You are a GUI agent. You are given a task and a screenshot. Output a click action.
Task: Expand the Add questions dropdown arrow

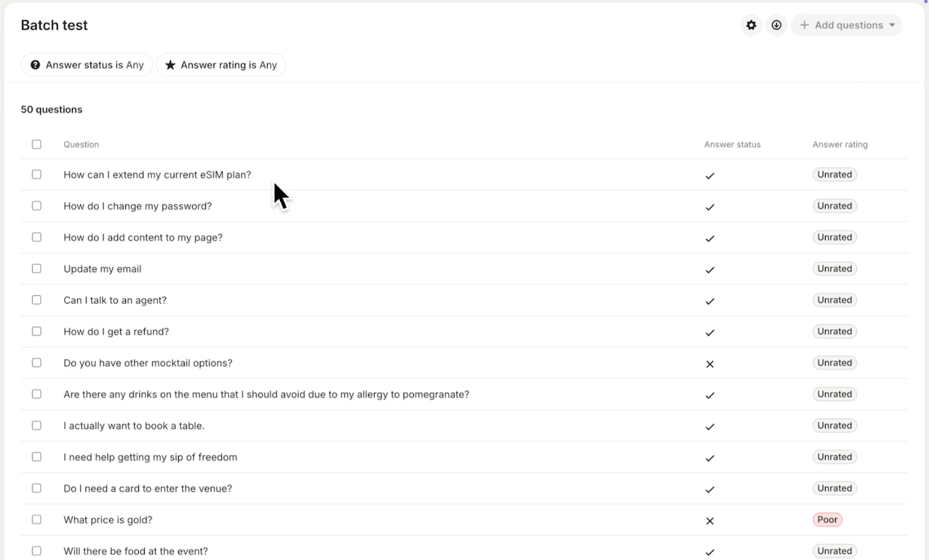point(892,25)
